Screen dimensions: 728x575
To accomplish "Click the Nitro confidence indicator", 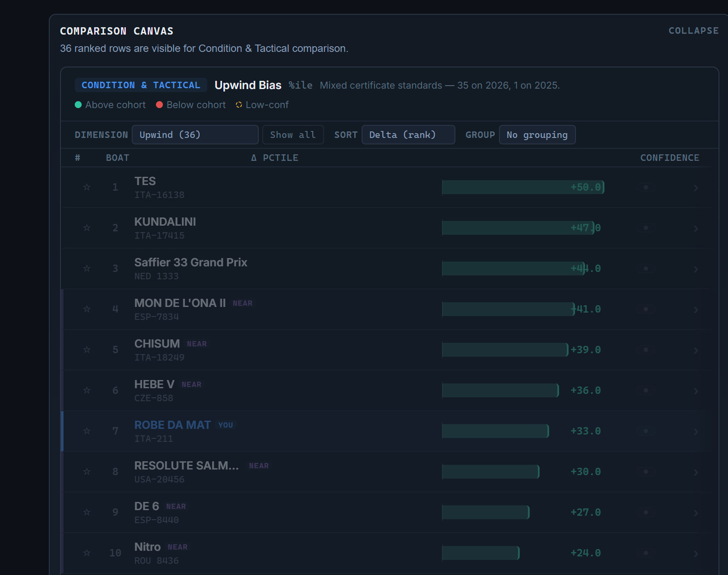I will 646,553.
